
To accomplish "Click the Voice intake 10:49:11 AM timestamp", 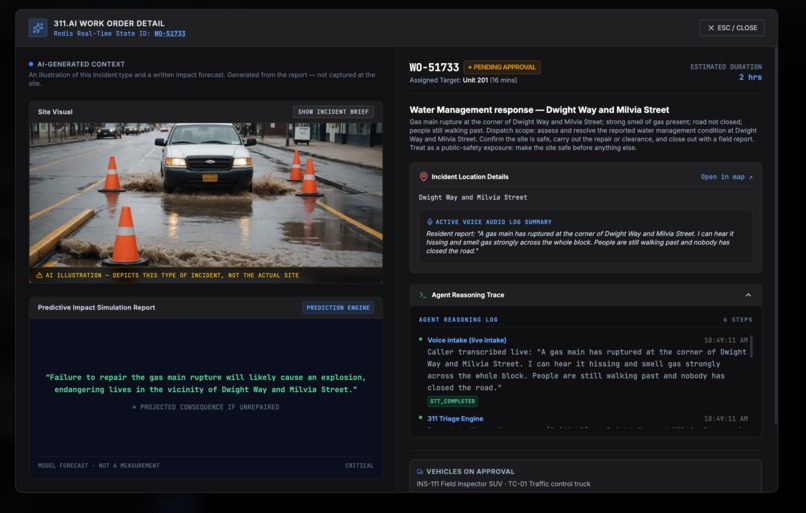I will (726, 340).
